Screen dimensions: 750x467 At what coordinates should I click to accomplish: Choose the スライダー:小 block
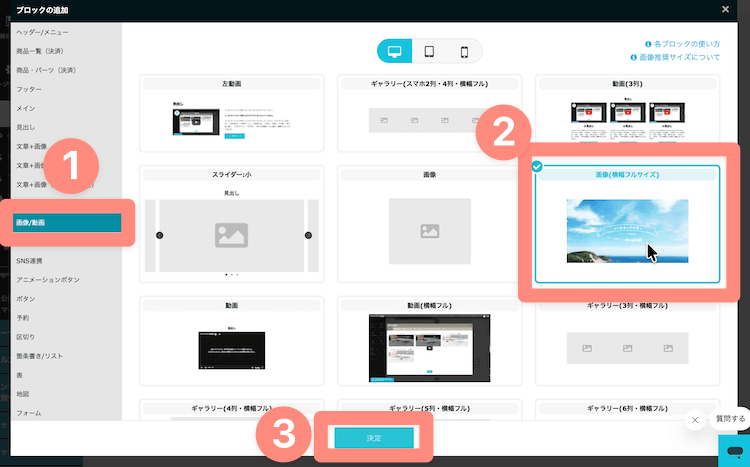pos(232,224)
